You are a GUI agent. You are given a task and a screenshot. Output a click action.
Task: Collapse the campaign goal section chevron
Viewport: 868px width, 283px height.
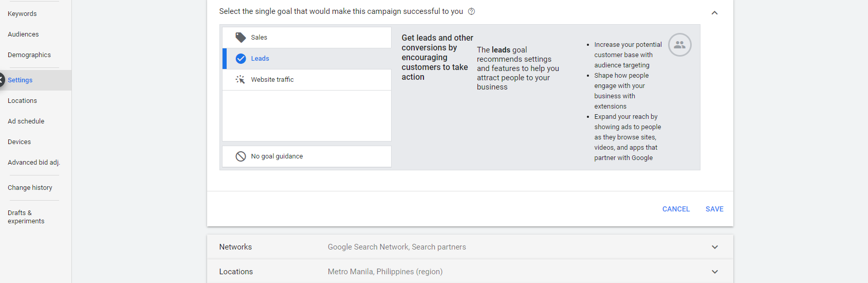714,13
